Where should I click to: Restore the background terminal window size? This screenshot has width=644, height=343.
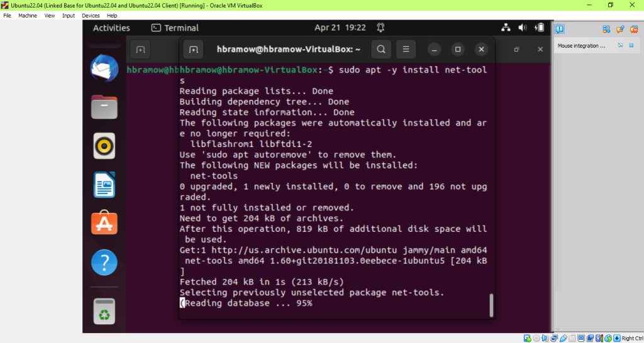517,50
